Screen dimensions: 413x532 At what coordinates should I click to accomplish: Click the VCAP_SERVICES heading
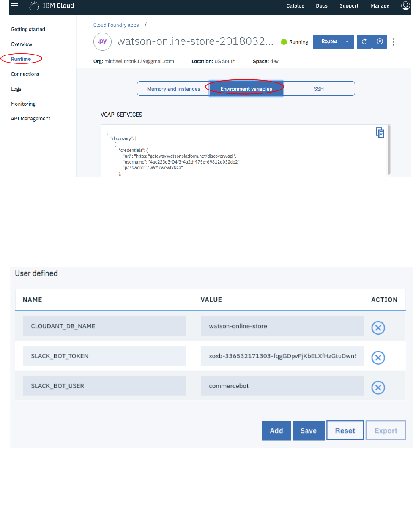[x=121, y=115]
